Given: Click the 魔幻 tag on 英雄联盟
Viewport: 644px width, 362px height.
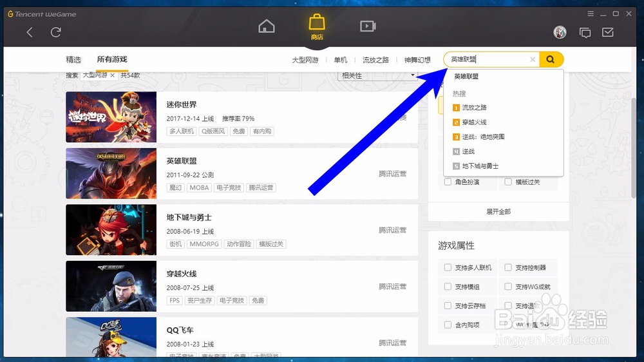Looking at the screenshot, I should (x=175, y=188).
